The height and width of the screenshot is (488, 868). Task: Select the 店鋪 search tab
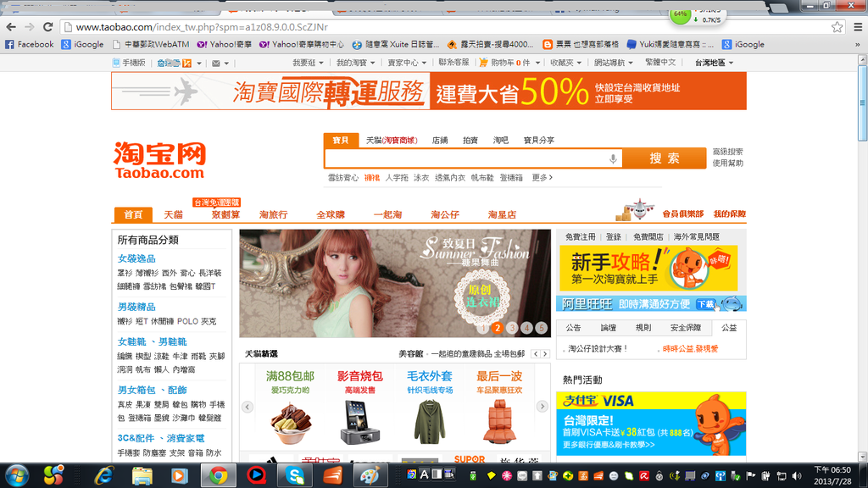[440, 141]
